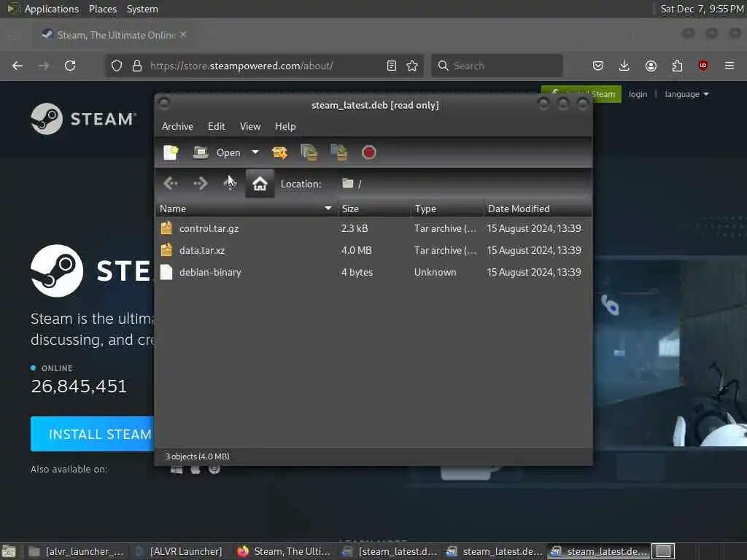Create a new archive with toolbar icon
Image resolution: width=747 pixels, height=560 pixels.
tap(171, 152)
